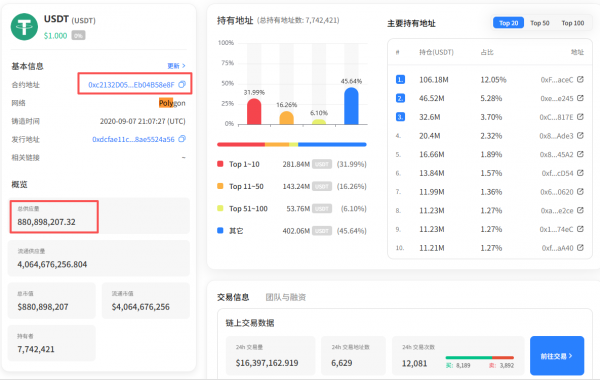Open the 团队与融资 tab
The height and width of the screenshot is (380, 600).
[x=285, y=297]
